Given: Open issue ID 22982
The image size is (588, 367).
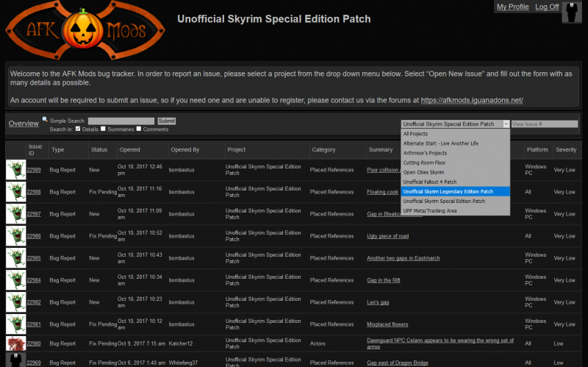Looking at the screenshot, I should click(34, 302).
